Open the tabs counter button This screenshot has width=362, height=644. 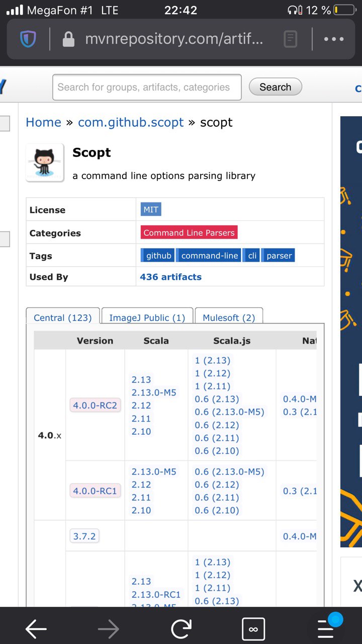253,628
